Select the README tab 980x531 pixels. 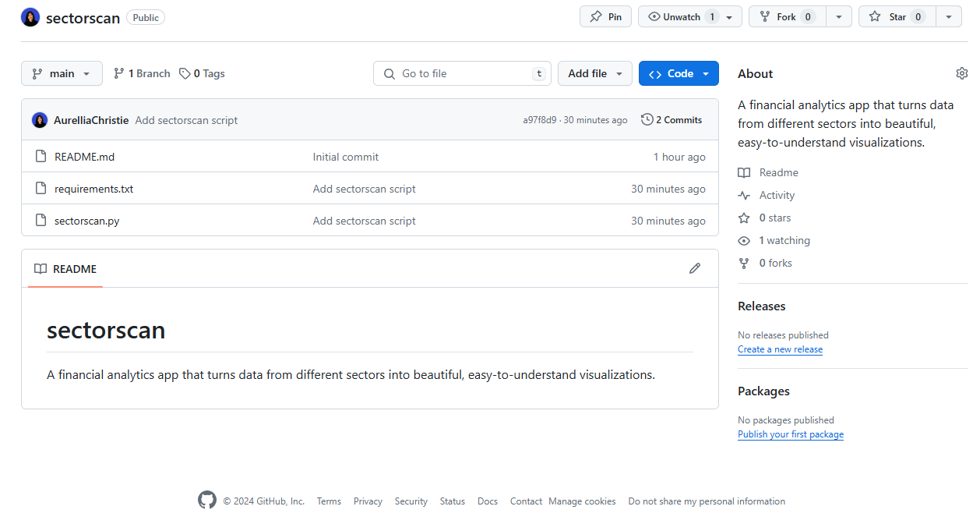[65, 269]
